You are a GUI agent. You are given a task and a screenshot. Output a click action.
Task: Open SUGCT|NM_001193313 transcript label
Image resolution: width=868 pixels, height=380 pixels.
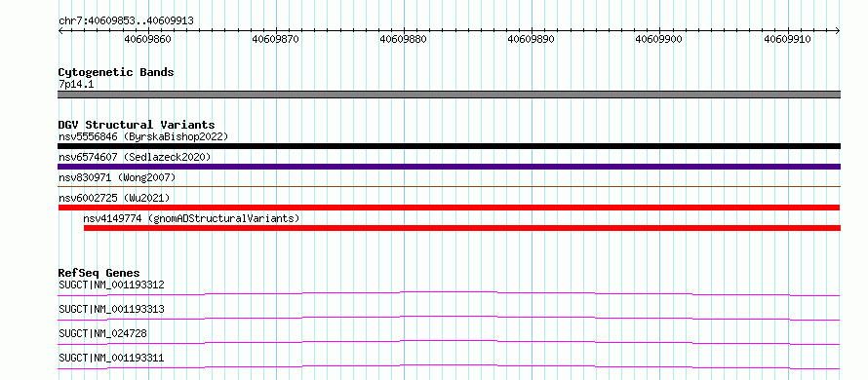(111, 309)
